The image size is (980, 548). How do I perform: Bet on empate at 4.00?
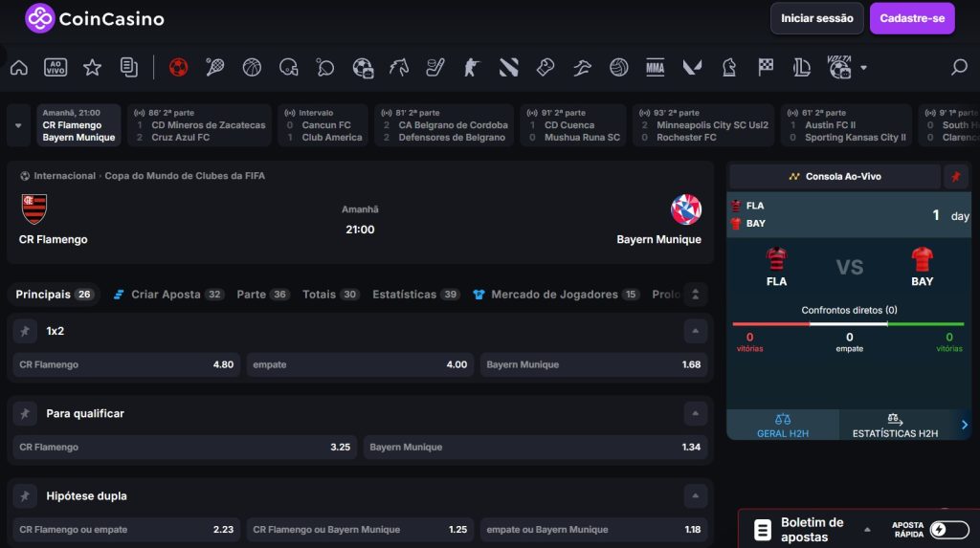pos(360,365)
